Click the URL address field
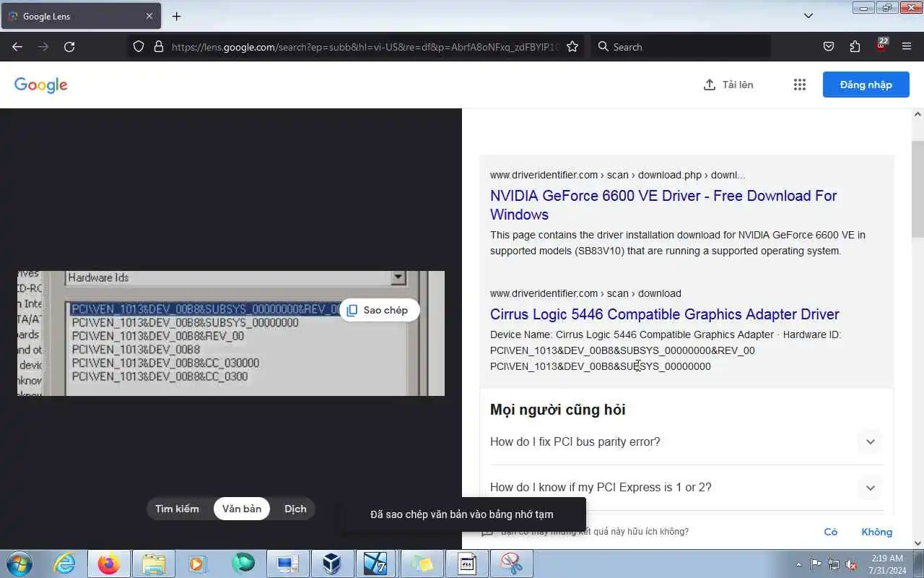Viewport: 924px width, 578px height. click(365, 46)
